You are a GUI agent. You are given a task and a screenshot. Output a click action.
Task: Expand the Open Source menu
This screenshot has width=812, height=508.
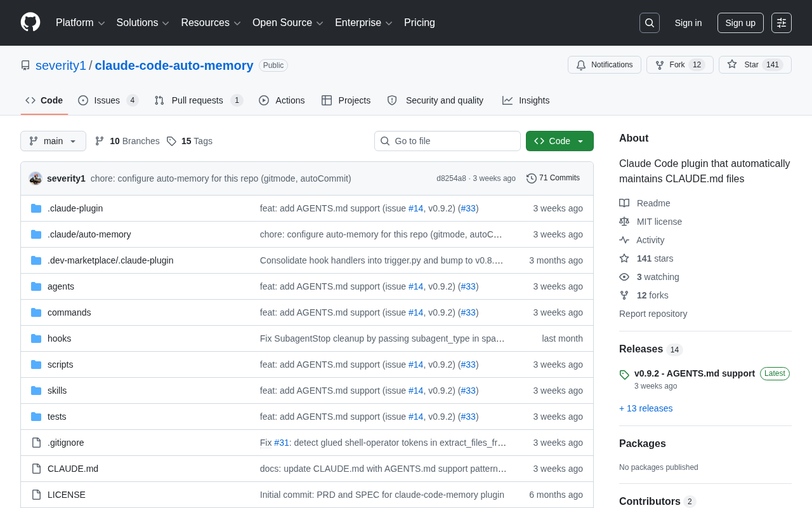(x=288, y=23)
